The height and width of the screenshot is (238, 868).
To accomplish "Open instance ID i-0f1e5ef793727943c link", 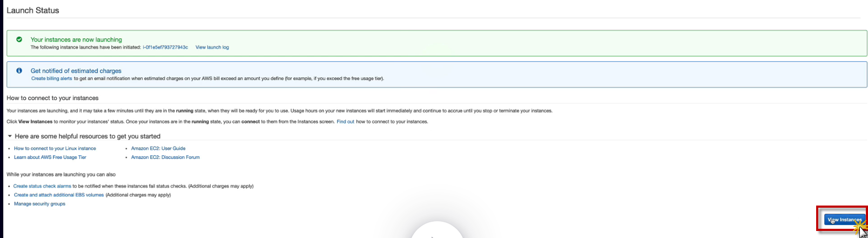I will click(x=165, y=48).
